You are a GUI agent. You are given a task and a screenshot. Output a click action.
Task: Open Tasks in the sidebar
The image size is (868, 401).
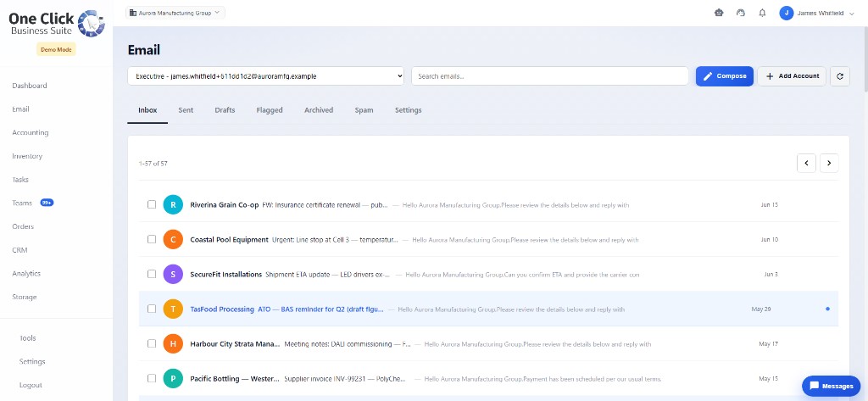point(20,180)
